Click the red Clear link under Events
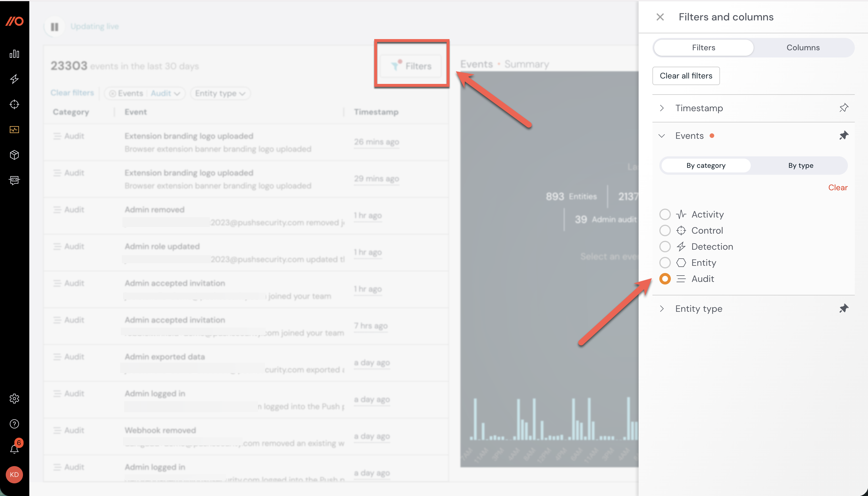 [x=838, y=187]
